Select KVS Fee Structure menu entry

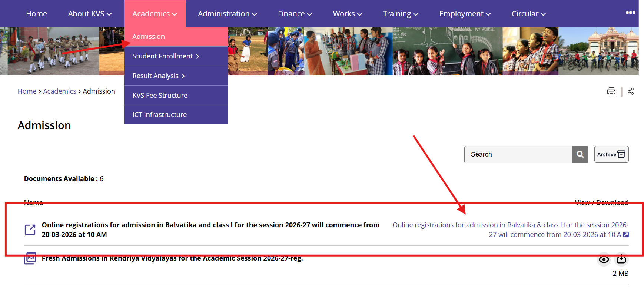176,96
